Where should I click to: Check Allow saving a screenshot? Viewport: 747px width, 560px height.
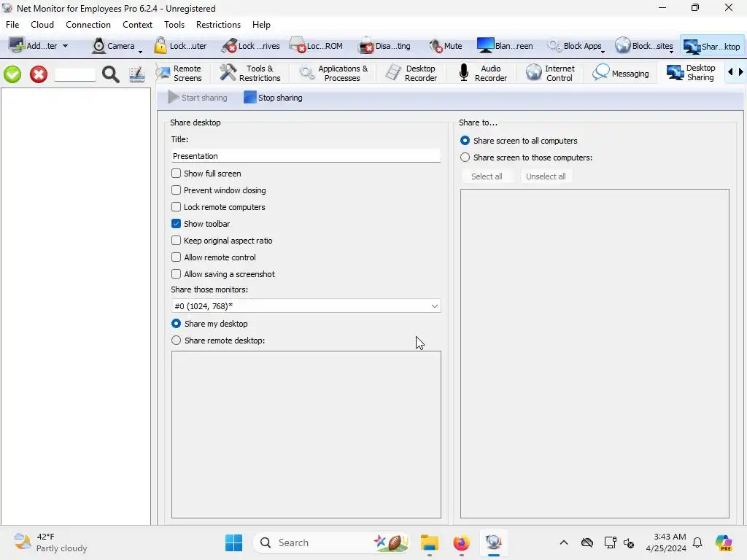(177, 274)
